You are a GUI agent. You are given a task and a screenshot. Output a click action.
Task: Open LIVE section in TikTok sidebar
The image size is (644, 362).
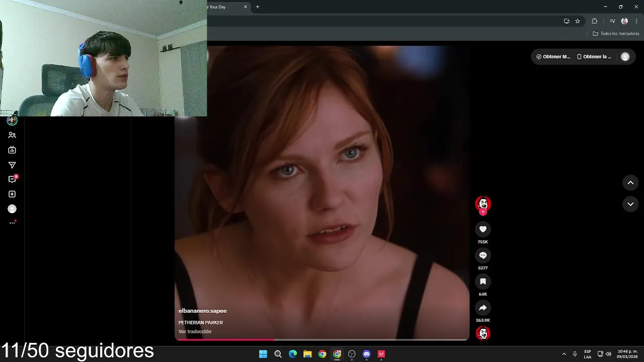(x=12, y=150)
